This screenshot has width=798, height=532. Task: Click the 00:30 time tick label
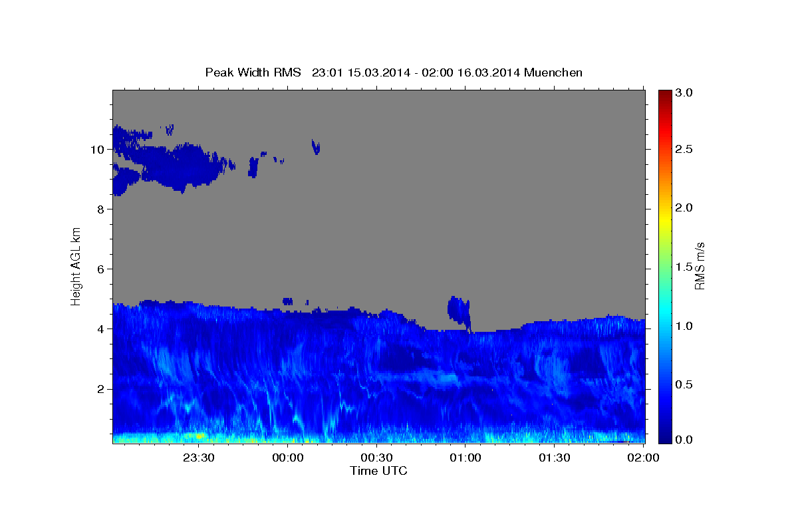tap(376, 458)
